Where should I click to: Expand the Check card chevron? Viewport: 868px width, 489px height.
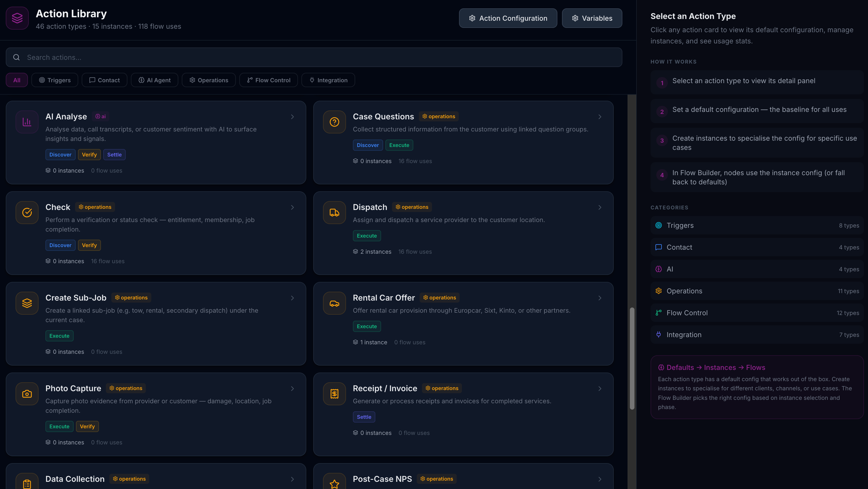pyautogui.click(x=292, y=208)
